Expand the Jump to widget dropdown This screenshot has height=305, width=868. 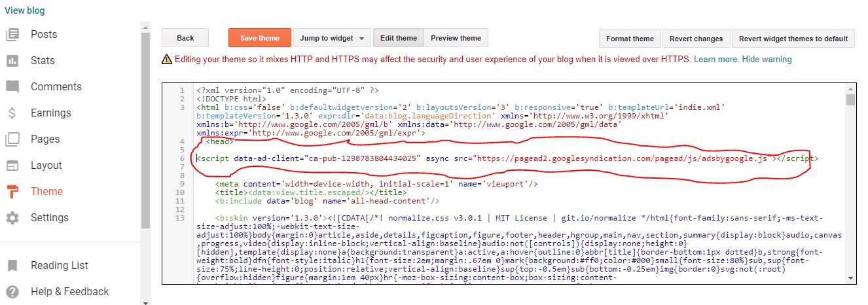tap(333, 38)
